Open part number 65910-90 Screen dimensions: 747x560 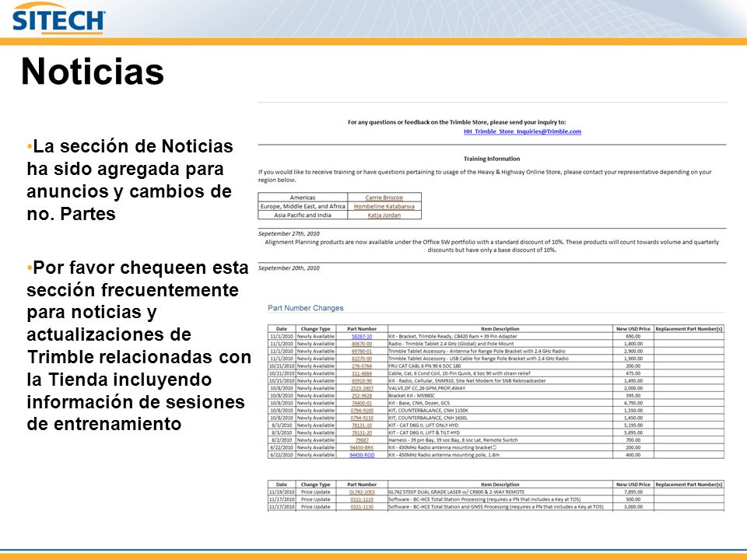362,381
